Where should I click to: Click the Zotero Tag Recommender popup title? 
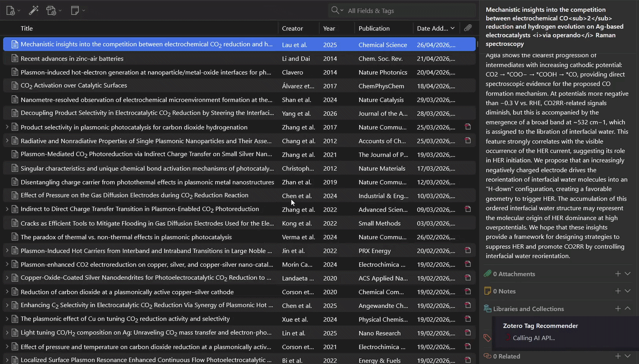[540, 326]
